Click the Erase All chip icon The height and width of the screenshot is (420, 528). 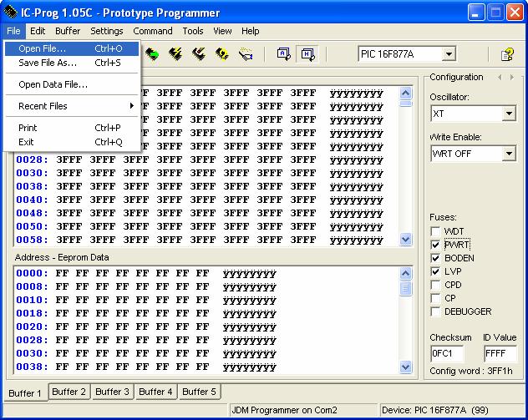tap(199, 53)
